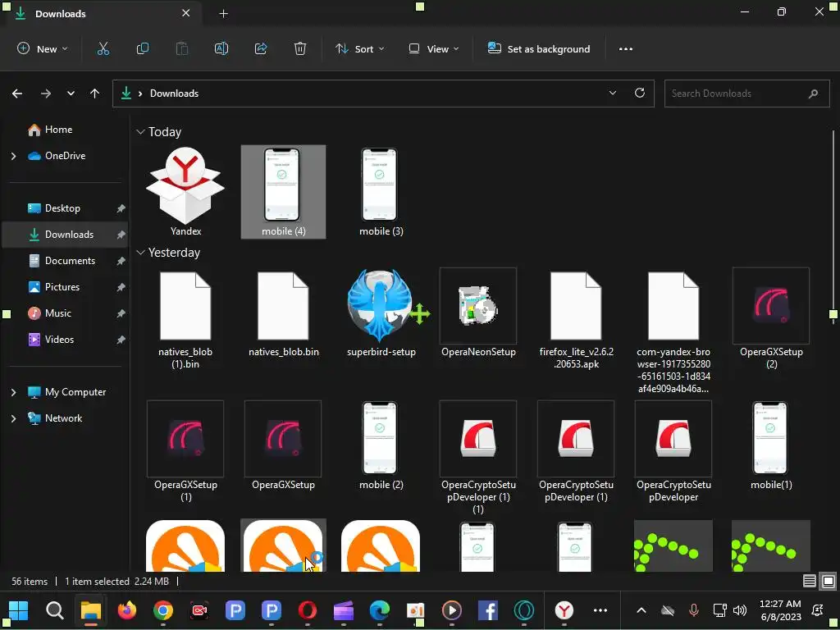840x630 pixels.
Task: Cut the selected file with the scissors icon
Action: 103,48
